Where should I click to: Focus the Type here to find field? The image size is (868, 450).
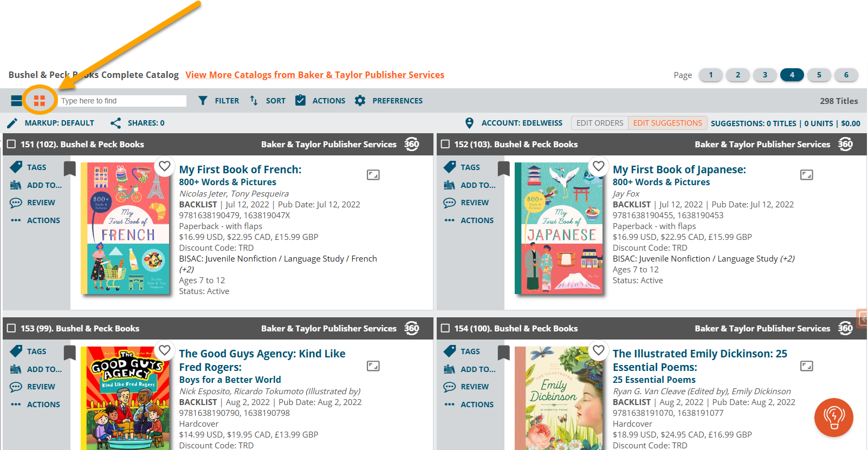click(x=122, y=101)
